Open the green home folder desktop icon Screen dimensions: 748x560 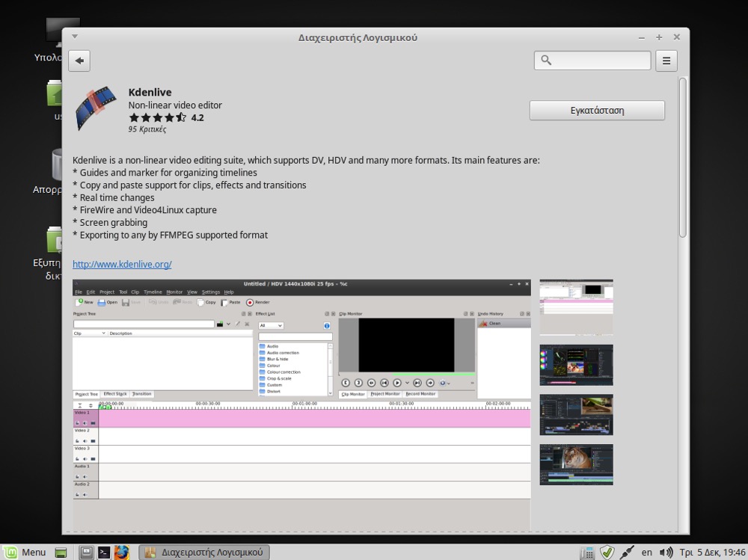[x=55, y=99]
